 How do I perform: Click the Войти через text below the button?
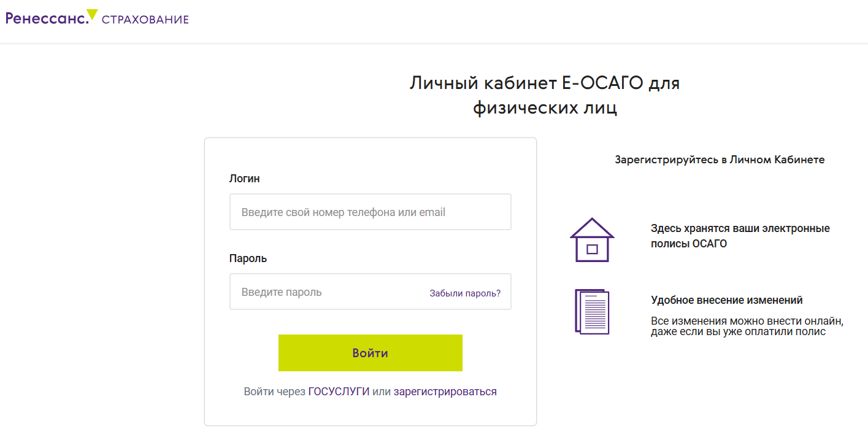(x=274, y=392)
